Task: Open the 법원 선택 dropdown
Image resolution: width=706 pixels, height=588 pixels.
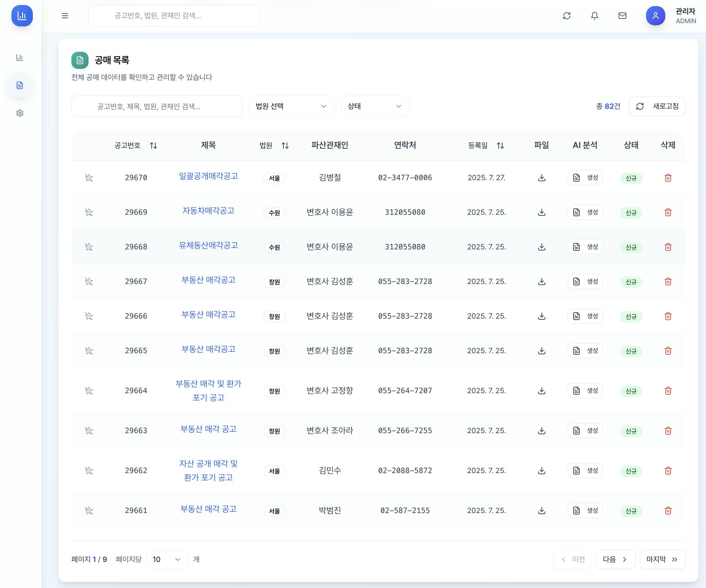Action: click(292, 106)
